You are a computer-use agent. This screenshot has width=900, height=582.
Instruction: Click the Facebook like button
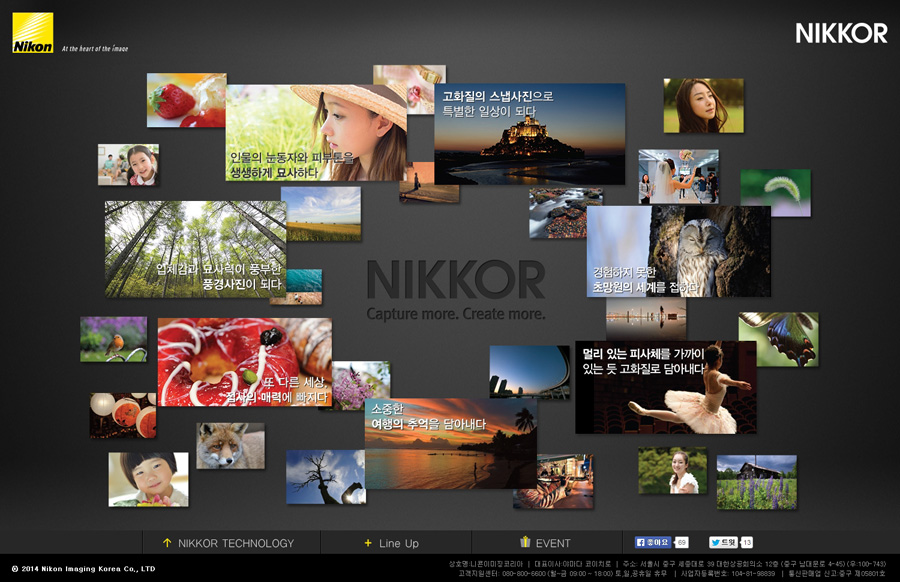click(654, 542)
